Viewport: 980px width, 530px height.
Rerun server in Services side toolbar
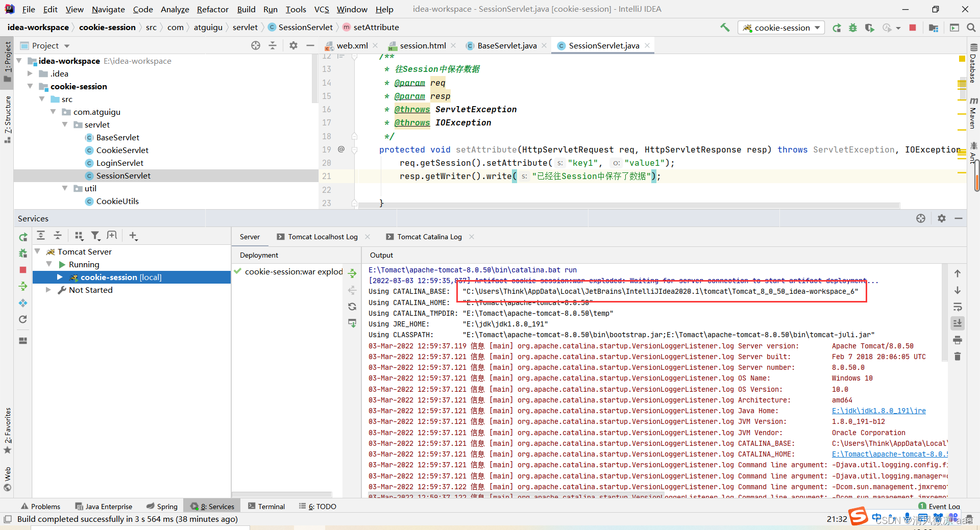tap(23, 237)
